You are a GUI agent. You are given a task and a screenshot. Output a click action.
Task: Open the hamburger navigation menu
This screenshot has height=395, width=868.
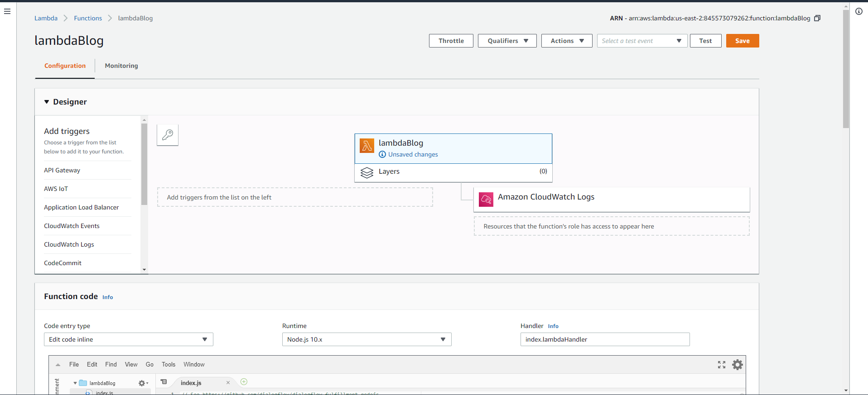pos(7,11)
